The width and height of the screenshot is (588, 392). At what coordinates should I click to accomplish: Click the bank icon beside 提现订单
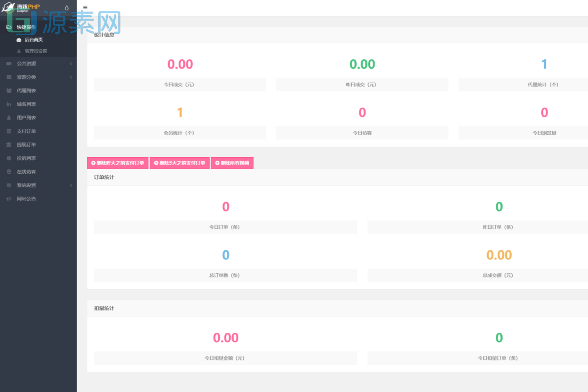(x=9, y=145)
